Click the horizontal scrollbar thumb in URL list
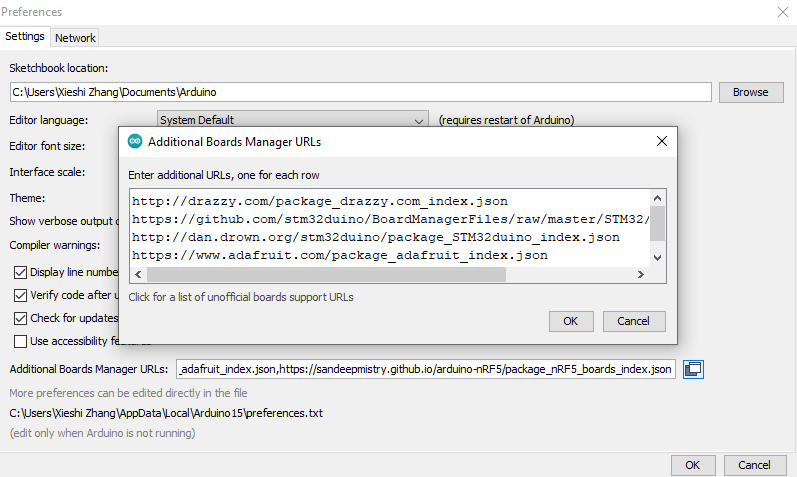This screenshot has height=477, width=797. click(x=326, y=275)
